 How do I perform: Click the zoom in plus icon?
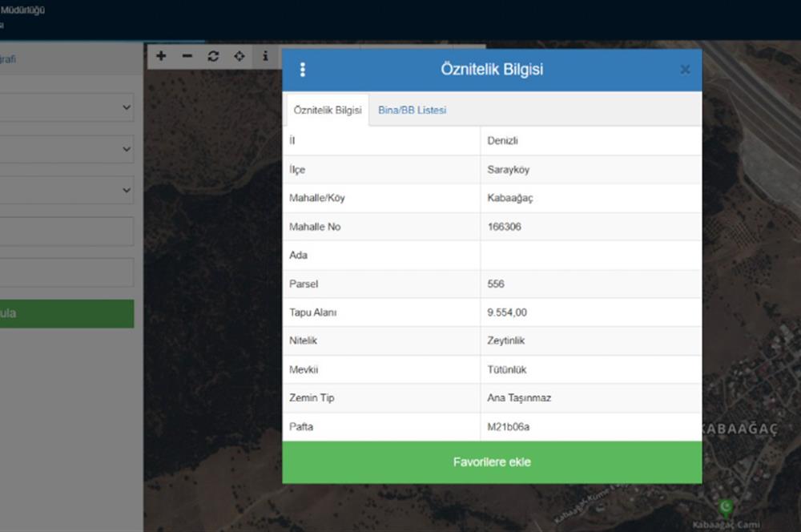(161, 56)
